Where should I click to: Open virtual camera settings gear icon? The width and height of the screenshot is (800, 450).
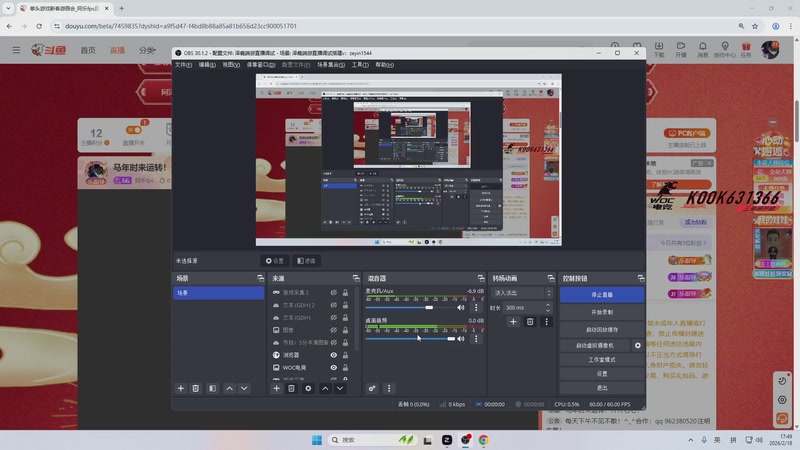(638, 345)
